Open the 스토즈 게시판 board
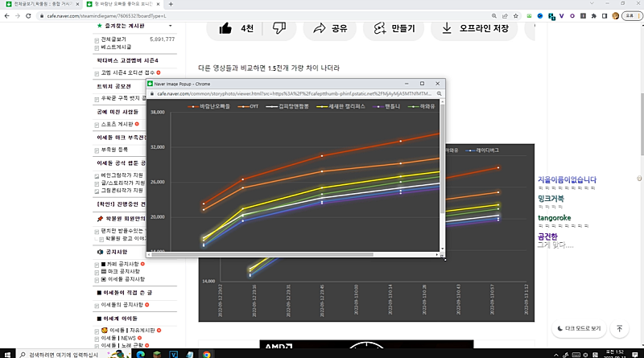644x358 pixels. point(119,125)
